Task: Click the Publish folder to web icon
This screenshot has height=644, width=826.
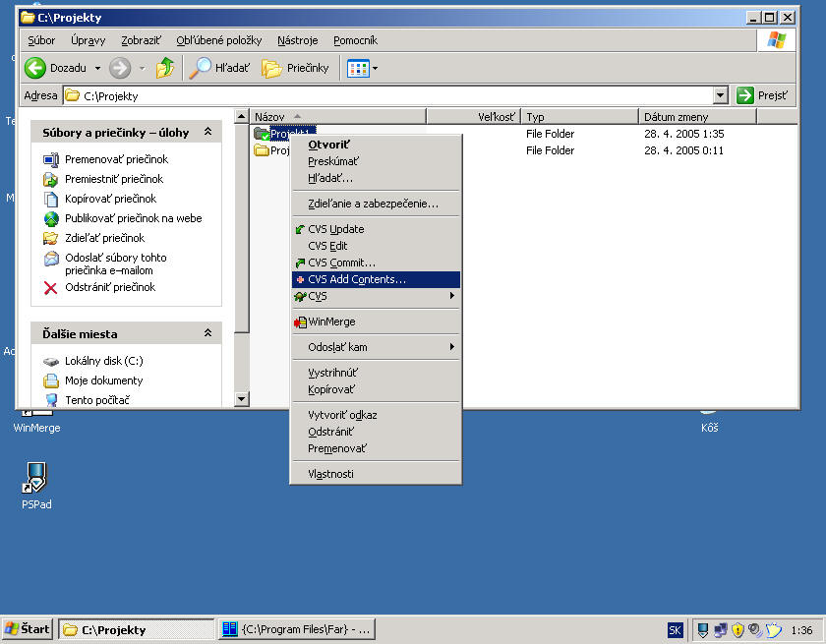Action: pos(51,218)
